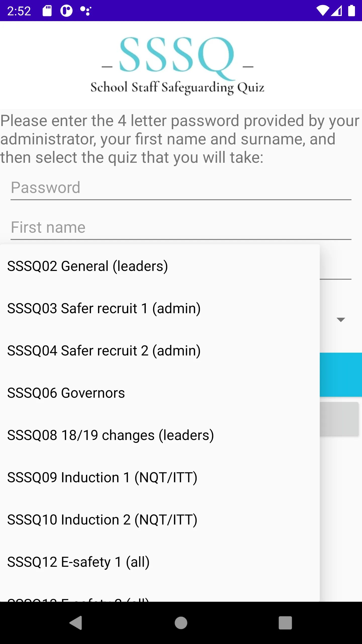Select SSSQ09 Induction 1 (NQT/ITT)
Image resolution: width=362 pixels, height=644 pixels.
[x=160, y=477]
